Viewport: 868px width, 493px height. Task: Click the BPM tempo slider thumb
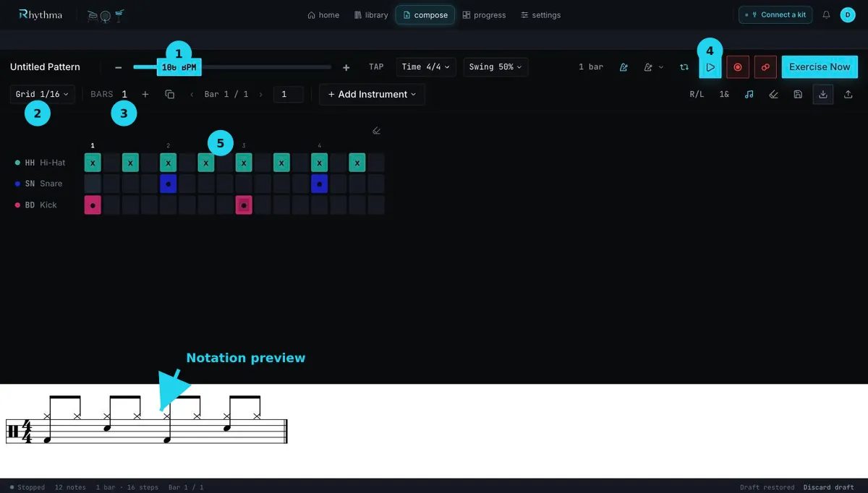179,67
